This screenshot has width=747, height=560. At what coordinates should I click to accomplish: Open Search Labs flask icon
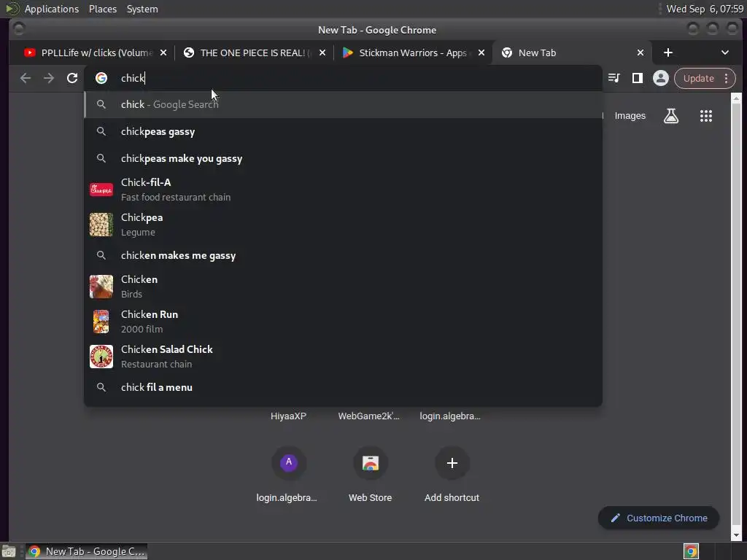tap(671, 116)
